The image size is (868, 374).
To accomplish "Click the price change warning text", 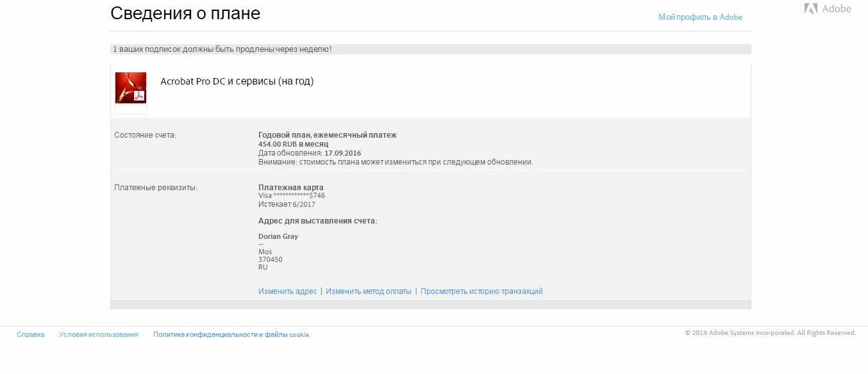I will [x=396, y=162].
